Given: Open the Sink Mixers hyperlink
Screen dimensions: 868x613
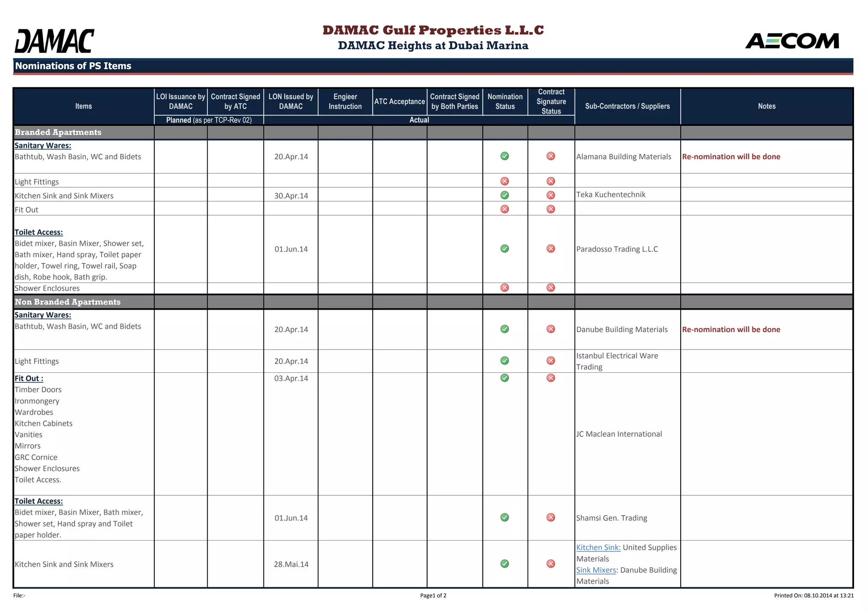Looking at the screenshot, I should pyautogui.click(x=596, y=570).
